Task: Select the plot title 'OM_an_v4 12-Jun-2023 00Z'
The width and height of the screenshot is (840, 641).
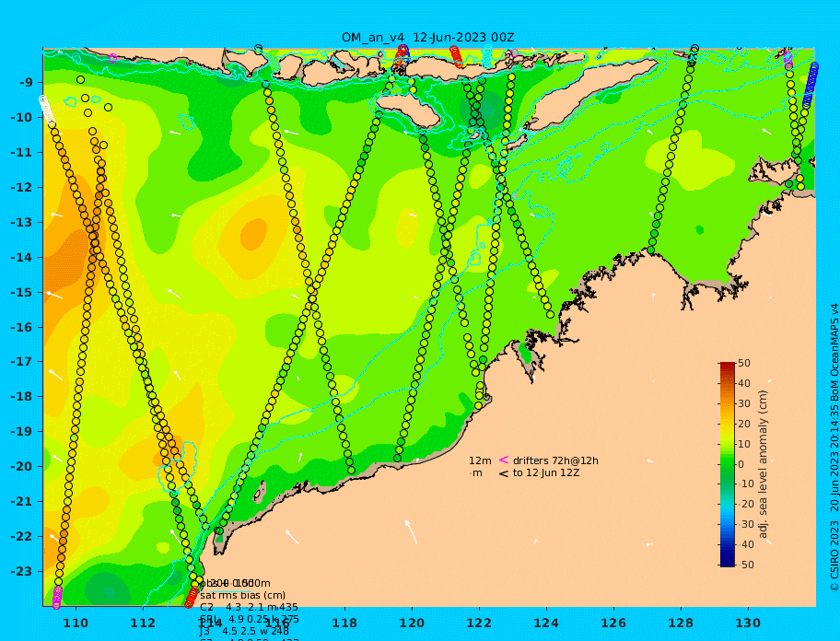Action: pos(428,38)
